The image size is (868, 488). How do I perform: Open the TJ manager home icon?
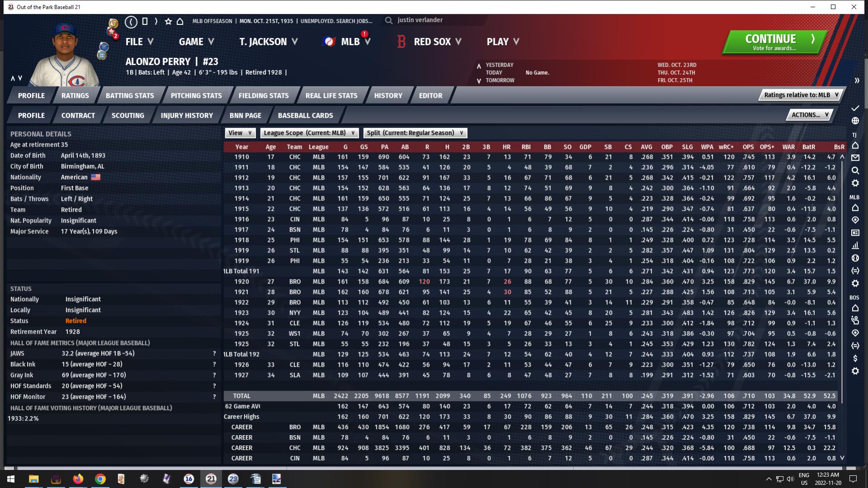click(x=855, y=145)
